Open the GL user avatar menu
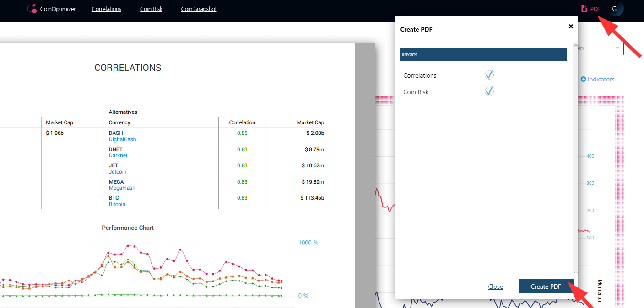 tap(616, 9)
